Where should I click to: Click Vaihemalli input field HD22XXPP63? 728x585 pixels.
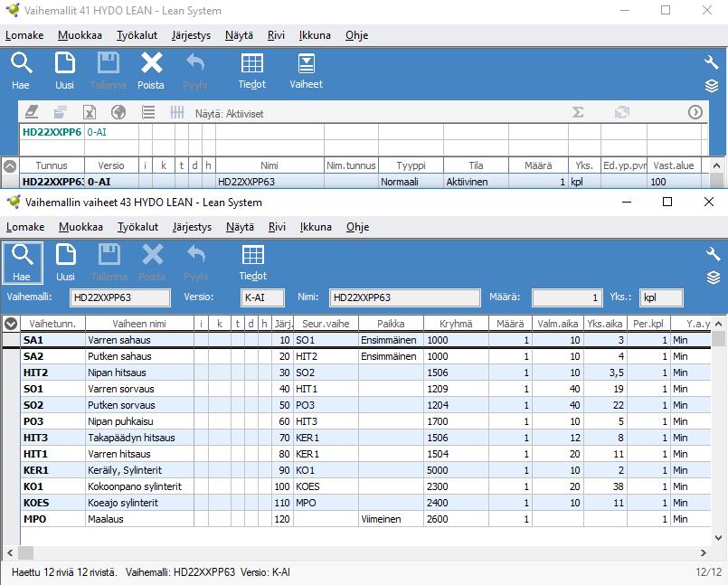tap(120, 297)
